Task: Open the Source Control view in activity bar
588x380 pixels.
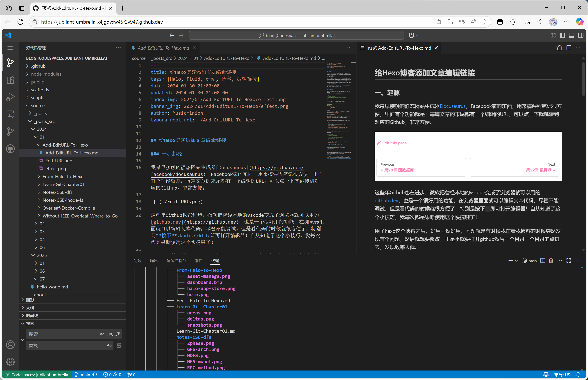Action: [x=10, y=63]
